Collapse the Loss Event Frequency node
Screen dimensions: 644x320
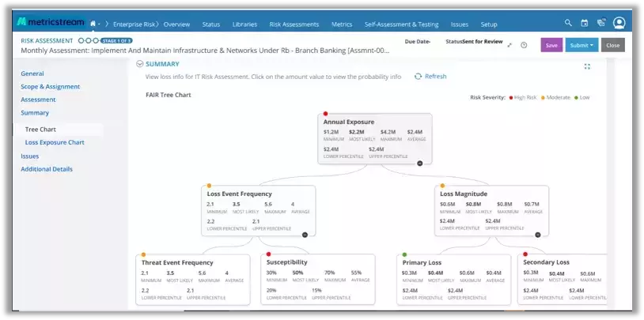coord(305,235)
